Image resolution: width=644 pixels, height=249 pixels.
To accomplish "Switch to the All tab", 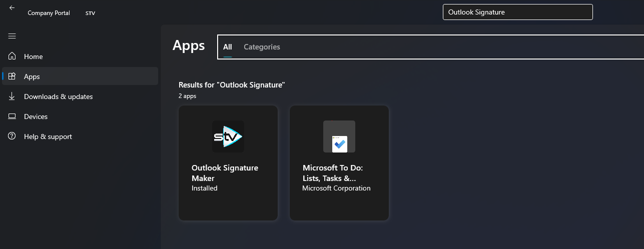I will pos(228,47).
